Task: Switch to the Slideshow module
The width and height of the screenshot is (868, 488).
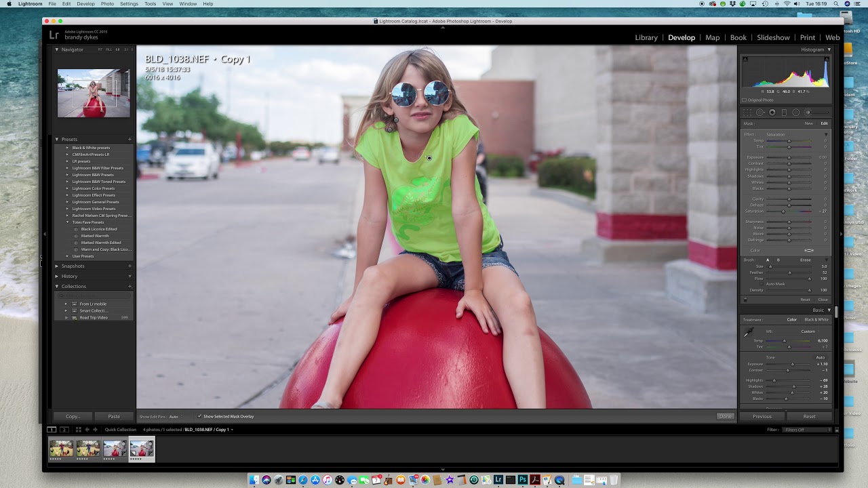Action: point(773,38)
